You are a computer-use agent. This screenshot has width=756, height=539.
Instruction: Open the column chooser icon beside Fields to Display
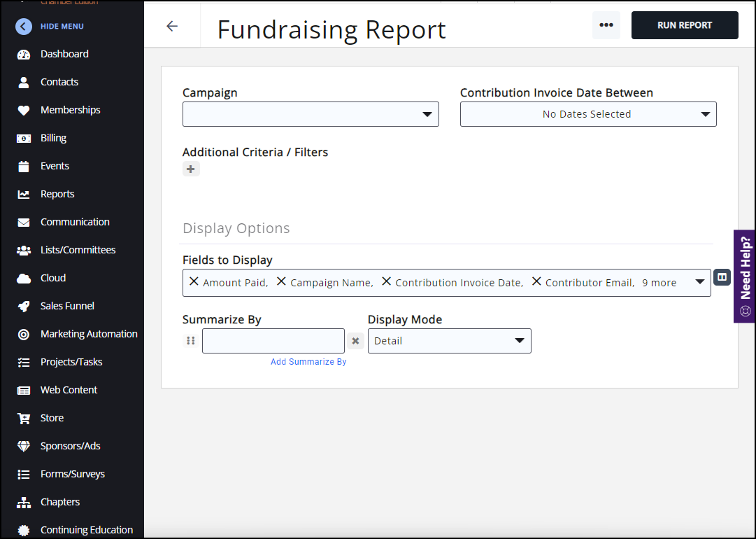click(x=722, y=277)
